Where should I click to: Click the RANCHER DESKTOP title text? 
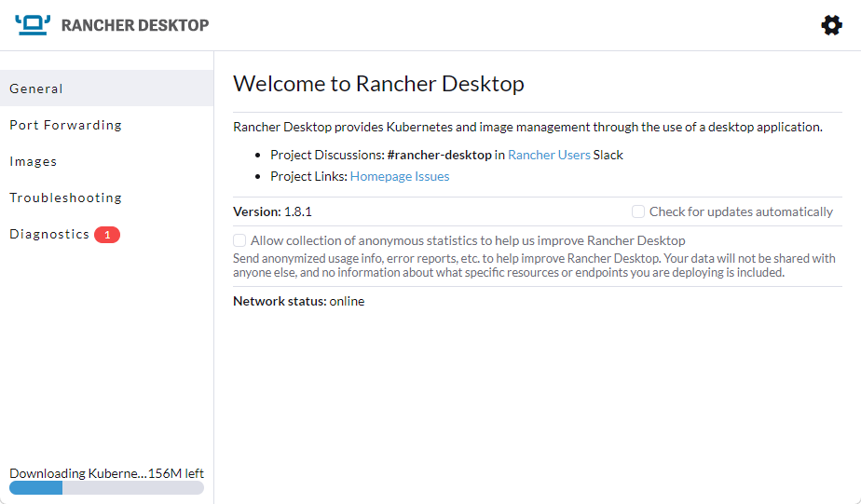tap(135, 25)
